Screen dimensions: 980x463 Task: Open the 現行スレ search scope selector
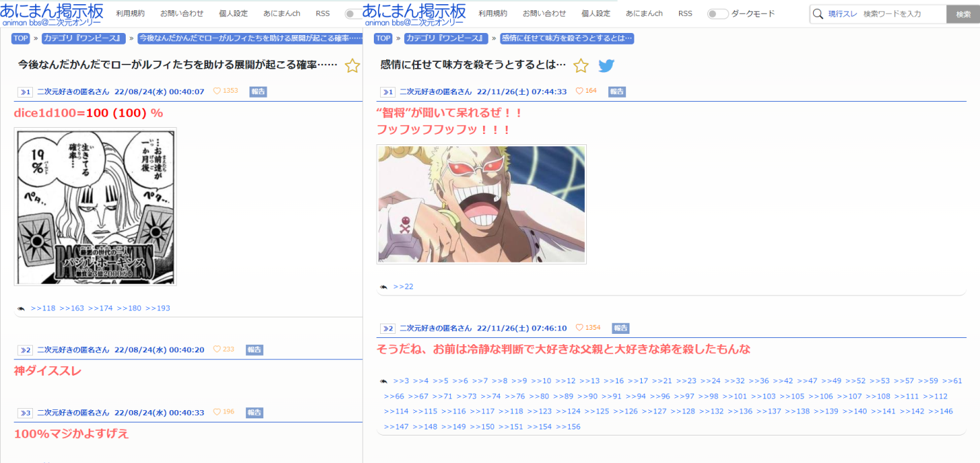coord(843,14)
